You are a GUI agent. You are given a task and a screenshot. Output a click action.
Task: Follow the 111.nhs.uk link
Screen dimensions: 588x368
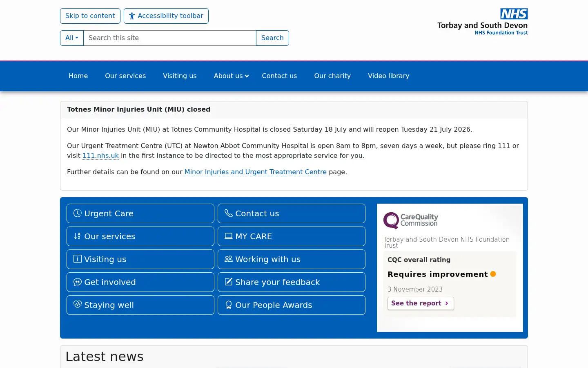pyautogui.click(x=100, y=156)
